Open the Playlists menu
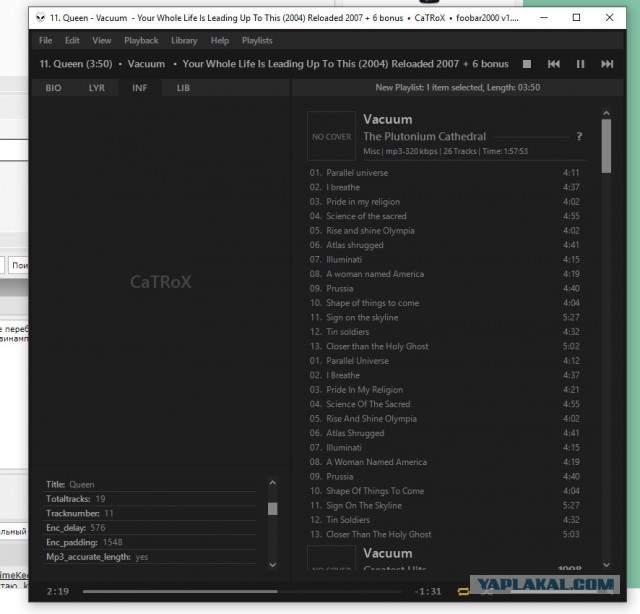This screenshot has width=640, height=614. (257, 40)
